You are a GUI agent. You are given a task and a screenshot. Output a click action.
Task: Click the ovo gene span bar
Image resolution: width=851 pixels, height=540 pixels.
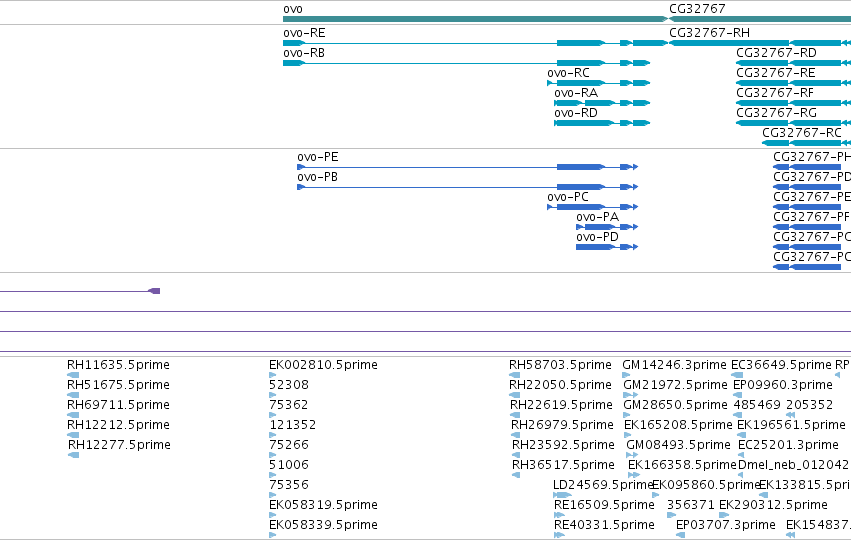tap(475, 19)
